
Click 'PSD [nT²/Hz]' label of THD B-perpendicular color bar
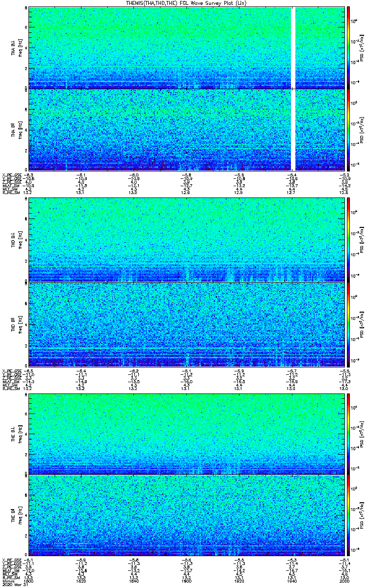361,240
